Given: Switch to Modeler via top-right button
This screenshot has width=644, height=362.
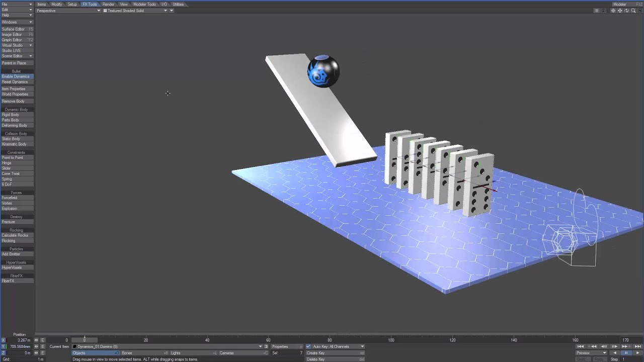Looking at the screenshot, I should [627, 4].
